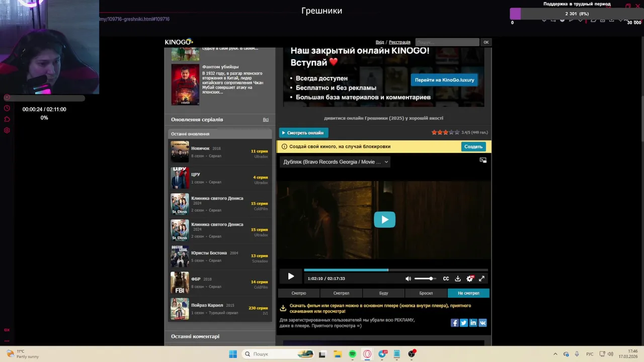Image resolution: width=644 pixels, height=362 pixels.
Task: Share via the LinkedIn icon
Action: [x=473, y=323]
